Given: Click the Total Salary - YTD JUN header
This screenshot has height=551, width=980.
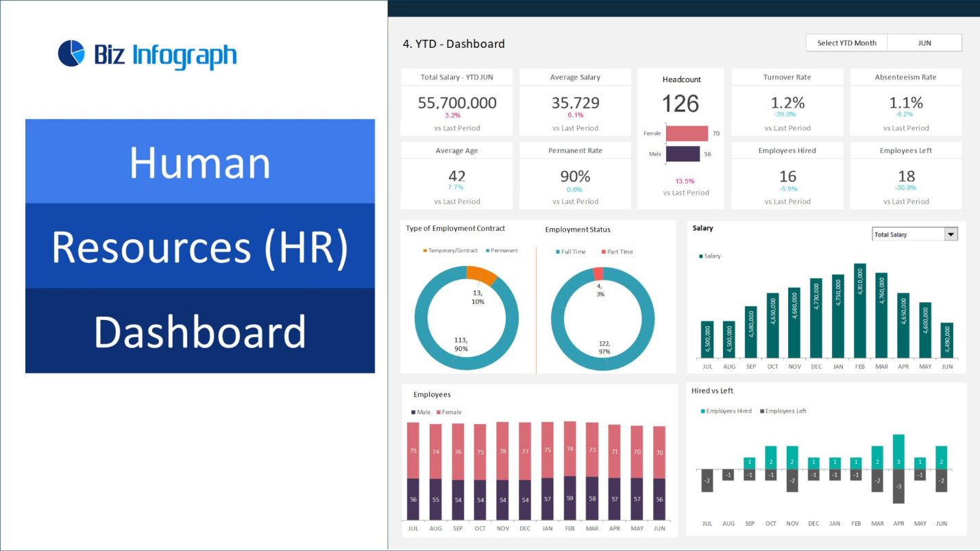Looking at the screenshot, I should coord(456,77).
